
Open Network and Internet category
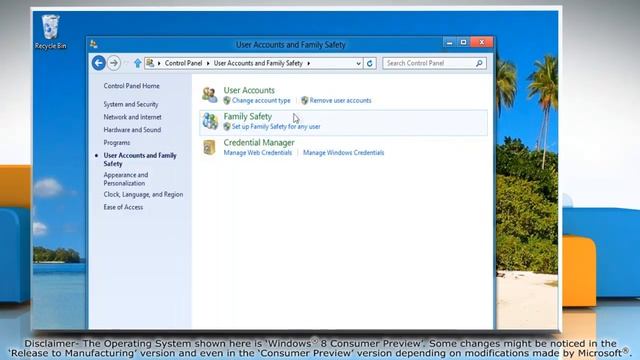point(132,117)
